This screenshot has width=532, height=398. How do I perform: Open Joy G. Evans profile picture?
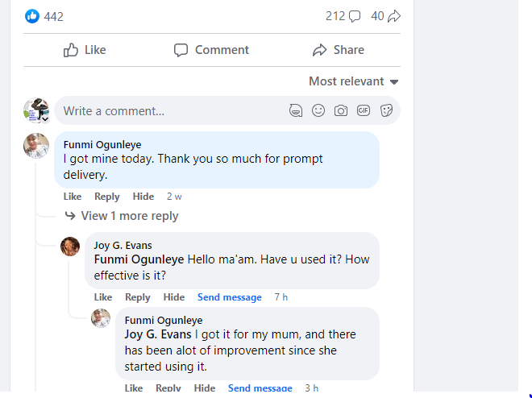pos(70,247)
